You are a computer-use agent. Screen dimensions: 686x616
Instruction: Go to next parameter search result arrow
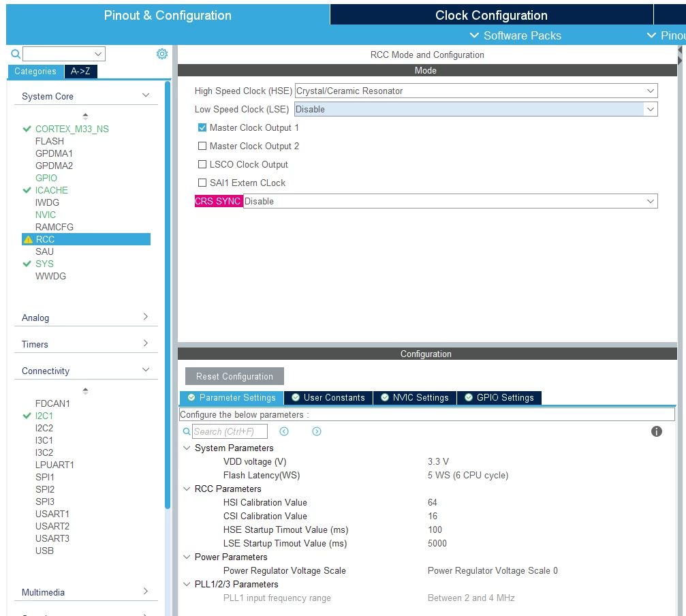317,431
